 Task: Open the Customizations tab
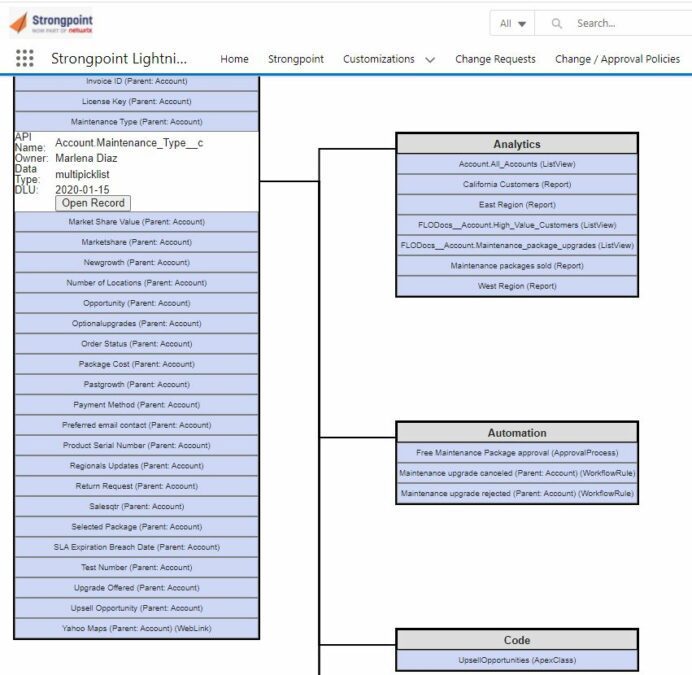point(379,59)
